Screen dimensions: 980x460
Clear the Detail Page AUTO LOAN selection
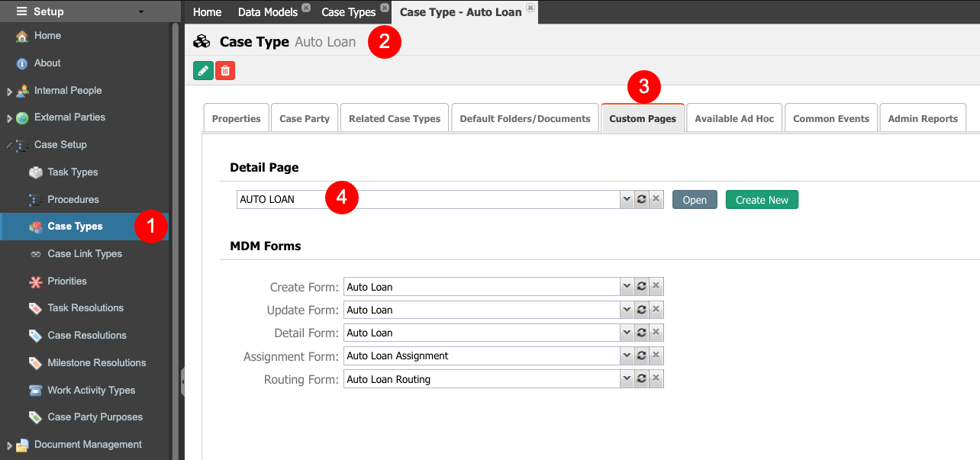(656, 199)
